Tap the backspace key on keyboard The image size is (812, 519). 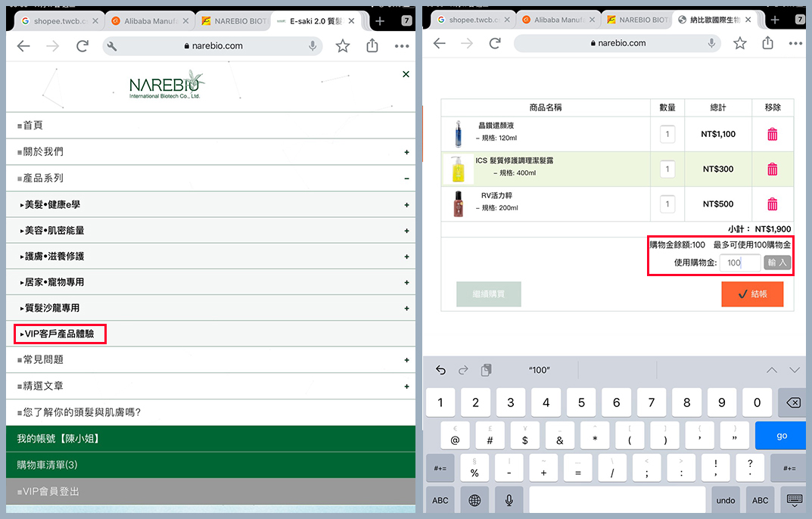792,402
